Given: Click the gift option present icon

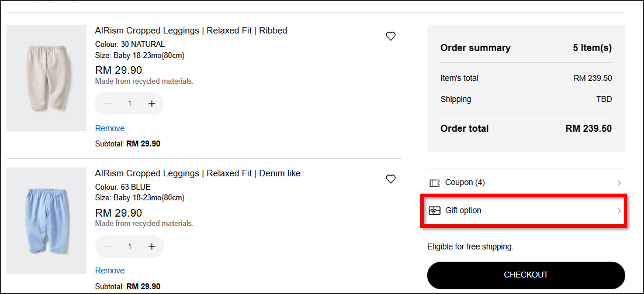Looking at the screenshot, I should pyautogui.click(x=434, y=211).
